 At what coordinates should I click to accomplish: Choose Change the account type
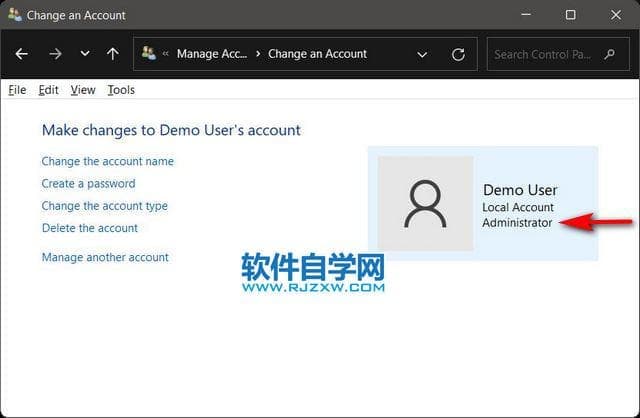click(x=104, y=206)
